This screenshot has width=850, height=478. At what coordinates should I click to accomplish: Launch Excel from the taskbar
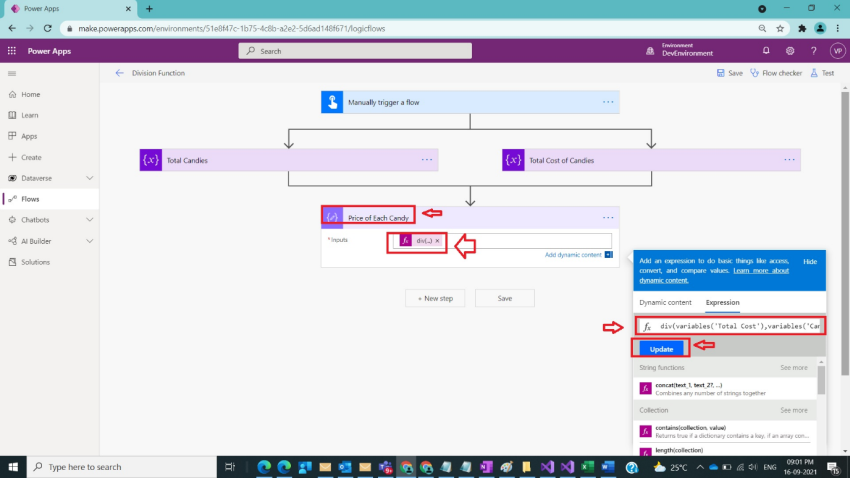[587, 467]
